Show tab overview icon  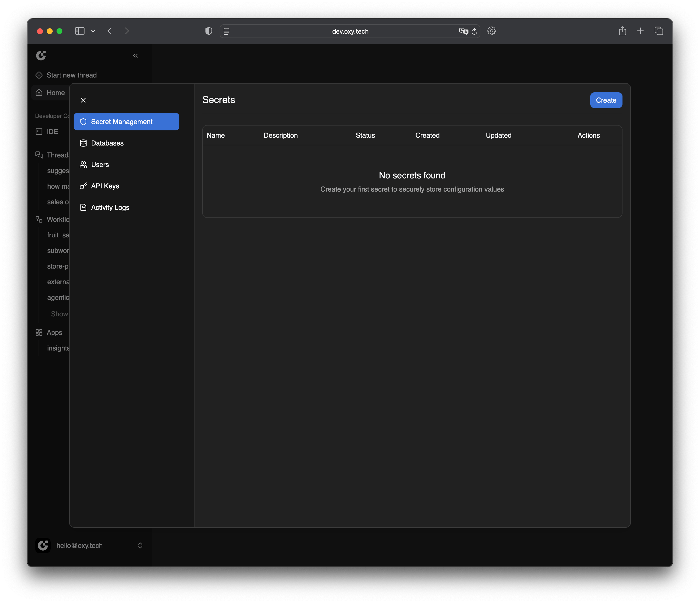point(659,31)
